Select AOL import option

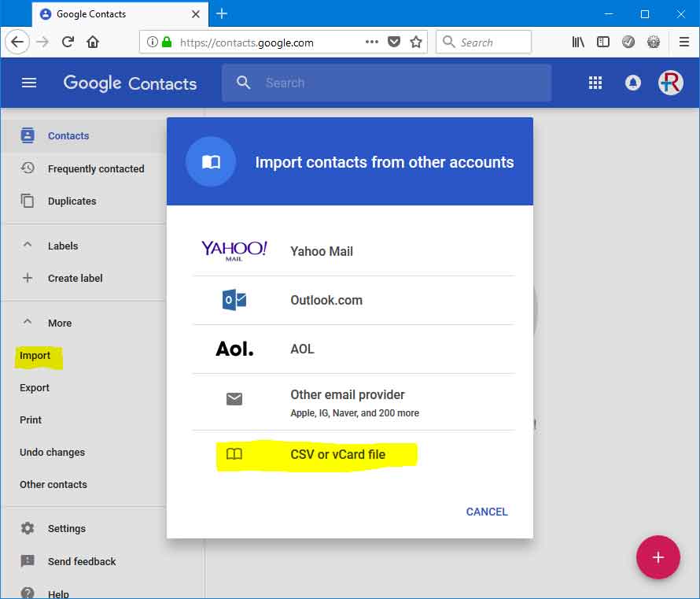[354, 349]
